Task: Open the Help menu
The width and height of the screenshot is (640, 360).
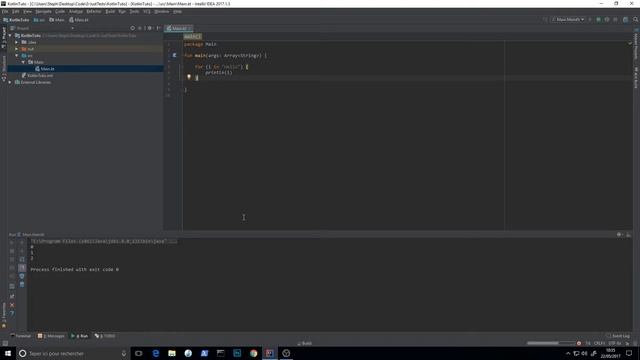Action: click(177, 11)
